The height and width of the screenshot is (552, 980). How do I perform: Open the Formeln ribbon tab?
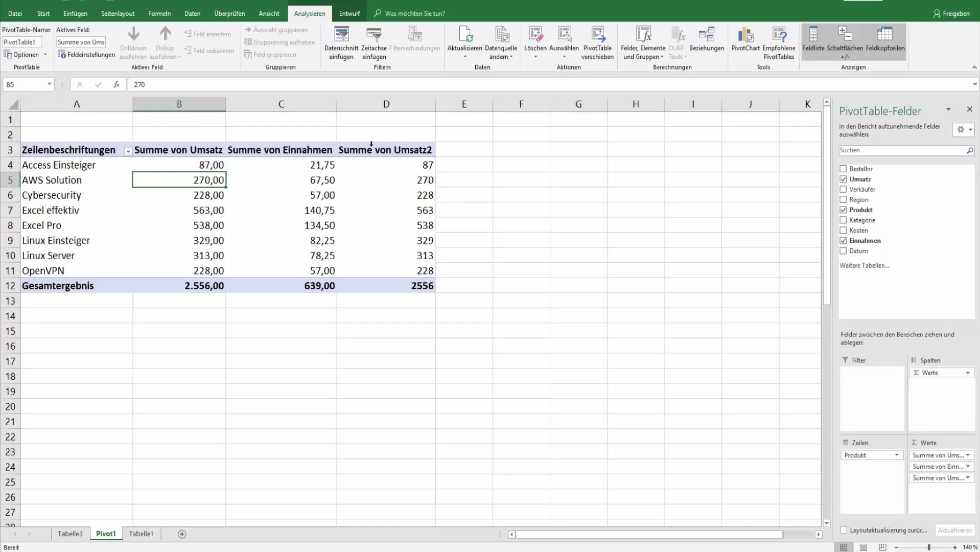[x=159, y=13]
